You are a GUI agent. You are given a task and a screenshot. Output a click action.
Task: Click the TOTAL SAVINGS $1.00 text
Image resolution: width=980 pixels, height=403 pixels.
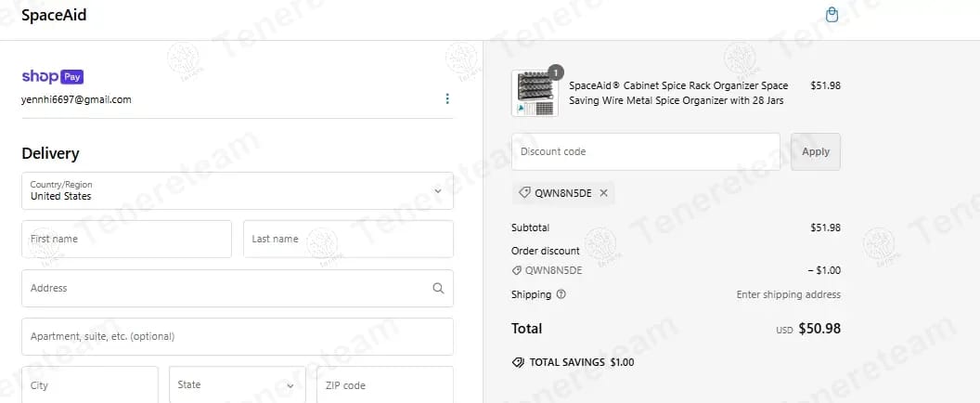point(582,362)
